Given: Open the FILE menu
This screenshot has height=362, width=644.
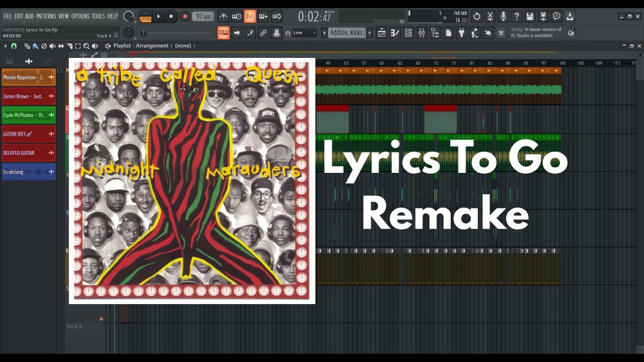Looking at the screenshot, I should click(8, 16).
